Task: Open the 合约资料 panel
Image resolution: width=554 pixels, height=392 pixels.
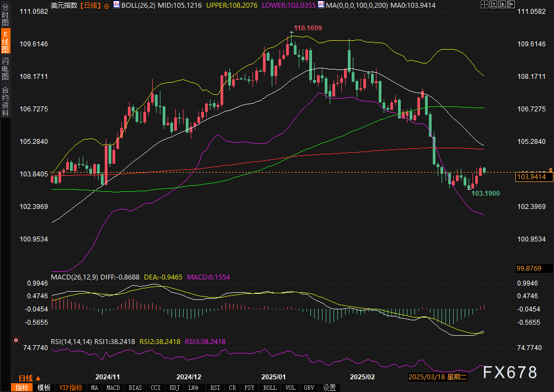Action: point(5,101)
